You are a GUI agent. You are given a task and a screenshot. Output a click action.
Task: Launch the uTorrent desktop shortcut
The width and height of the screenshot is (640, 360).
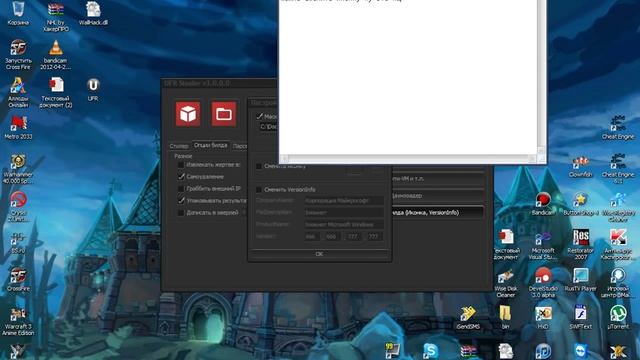[618, 318]
